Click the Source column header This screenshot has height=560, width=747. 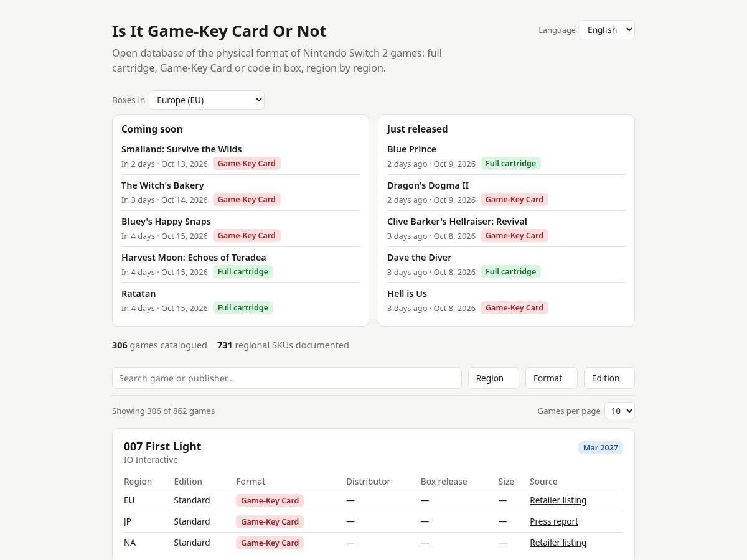pyautogui.click(x=543, y=482)
